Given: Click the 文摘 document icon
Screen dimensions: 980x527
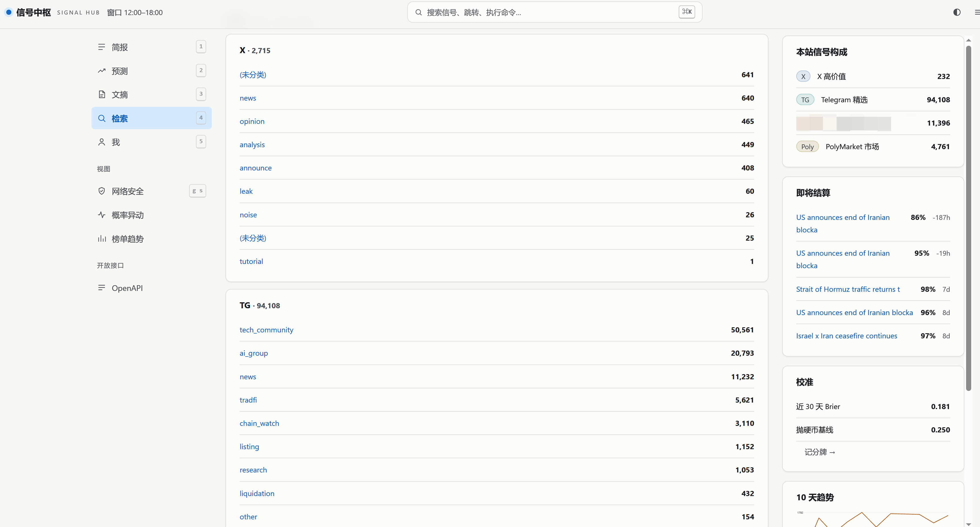Looking at the screenshot, I should point(102,94).
